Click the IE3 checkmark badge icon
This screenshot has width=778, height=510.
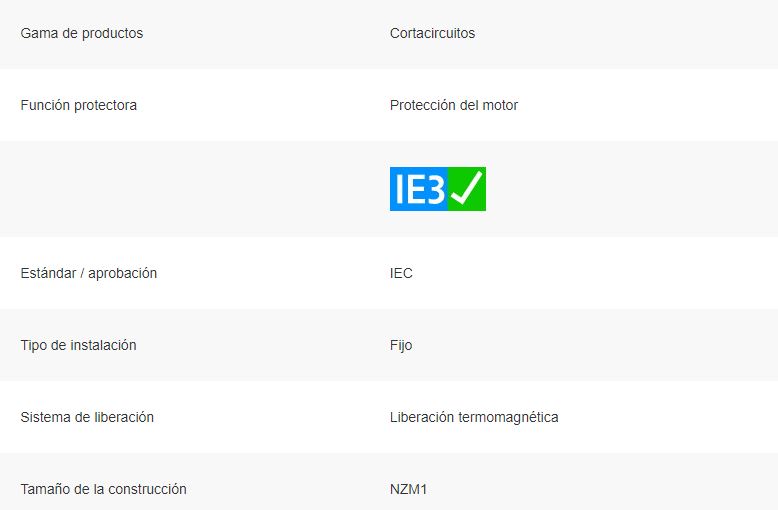click(x=438, y=189)
